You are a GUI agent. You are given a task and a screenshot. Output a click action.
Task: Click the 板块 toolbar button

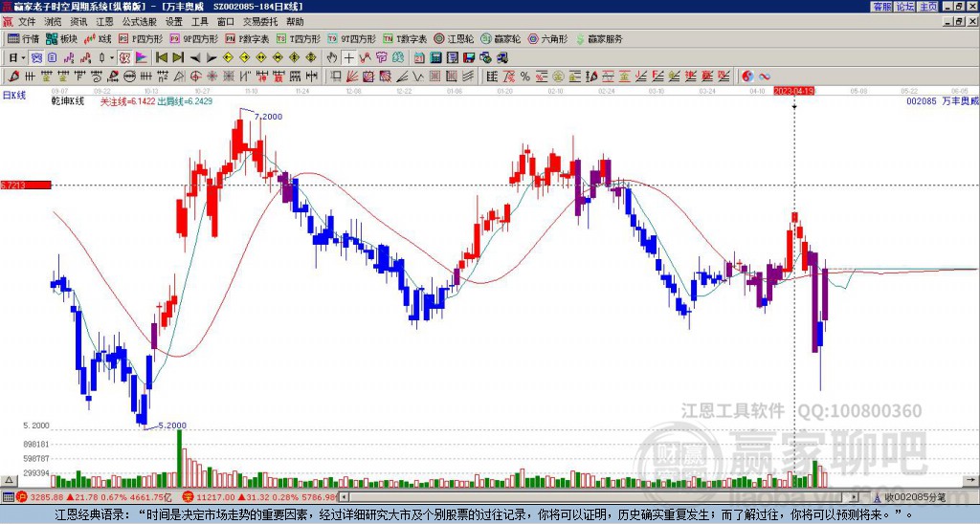click(61, 38)
